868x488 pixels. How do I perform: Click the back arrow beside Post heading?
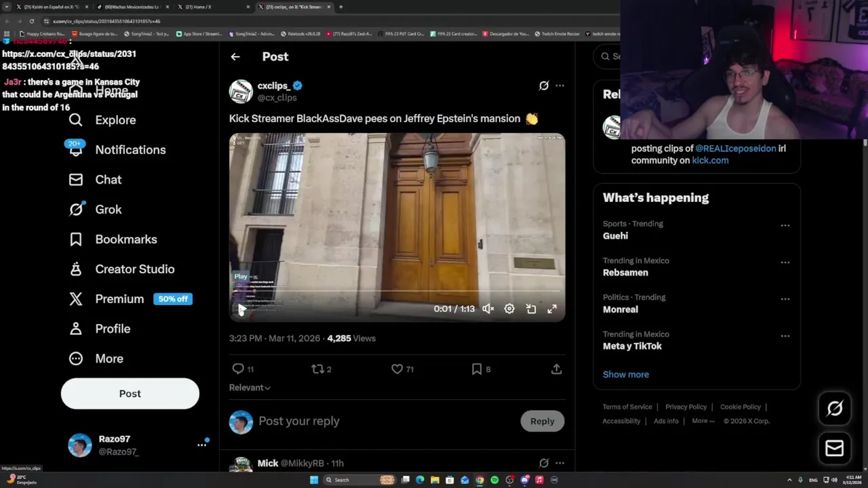(235, 57)
